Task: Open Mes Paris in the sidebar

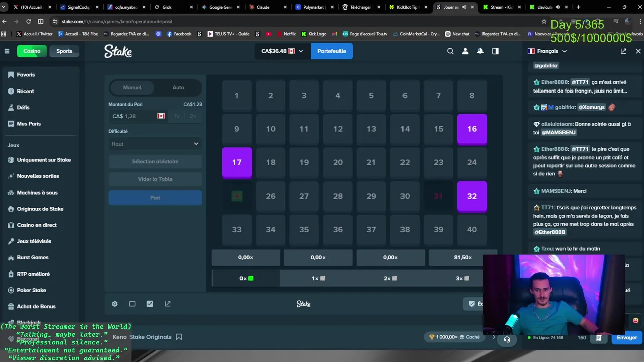Action: pyautogui.click(x=29, y=124)
